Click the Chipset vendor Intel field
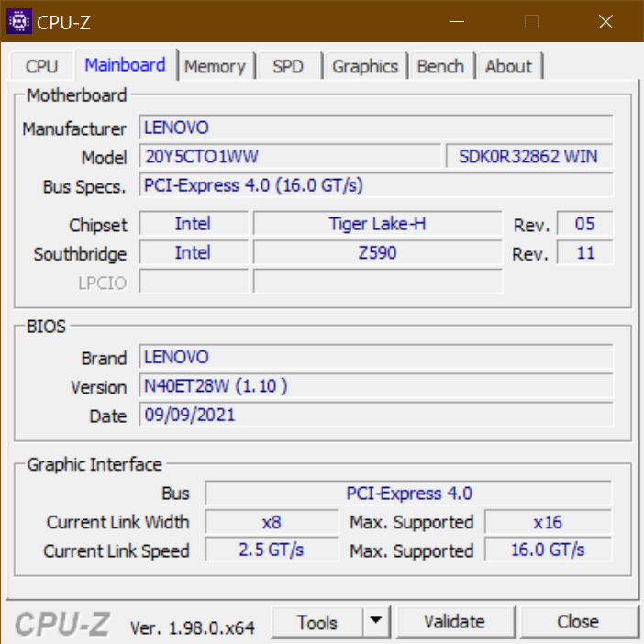The width and height of the screenshot is (644, 644). [194, 224]
